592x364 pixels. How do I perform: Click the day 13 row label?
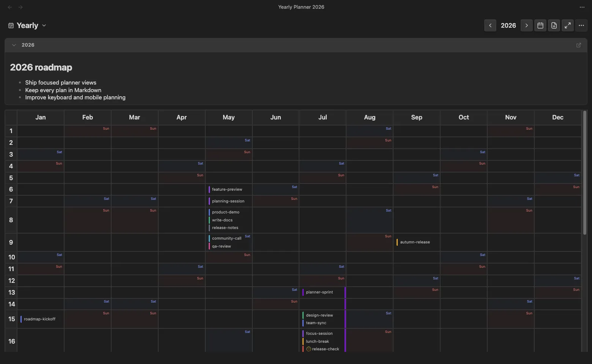tap(11, 293)
